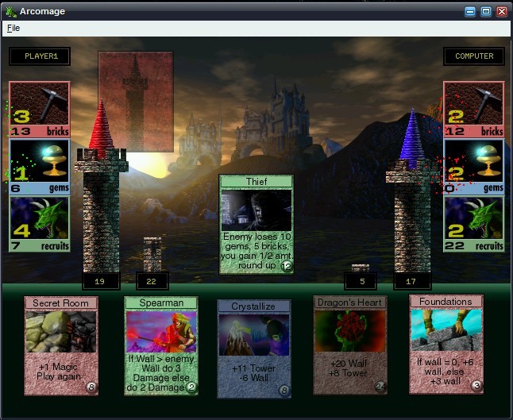Image resolution: width=513 pixels, height=420 pixels.
Task: Click Player1's 7 recruits count
Action: [x=15, y=245]
